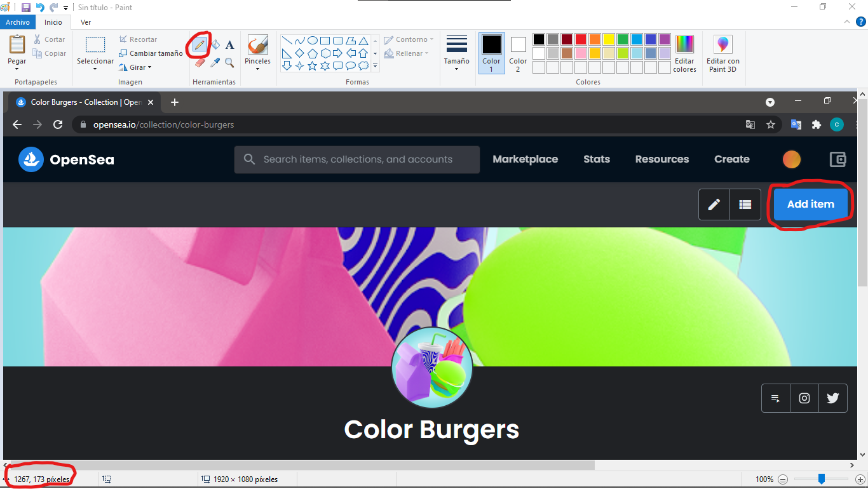Pick the red color swatch
Image resolution: width=868 pixels, height=489 pixels.
pyautogui.click(x=580, y=39)
